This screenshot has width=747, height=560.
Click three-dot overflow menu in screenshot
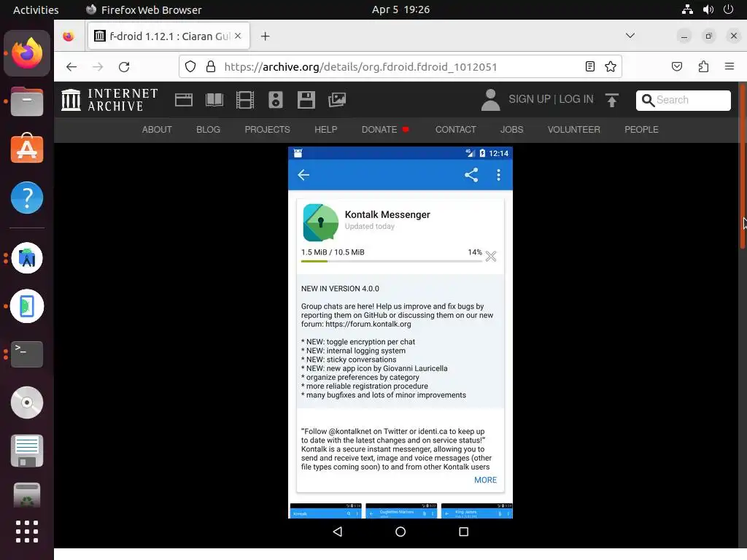click(498, 175)
